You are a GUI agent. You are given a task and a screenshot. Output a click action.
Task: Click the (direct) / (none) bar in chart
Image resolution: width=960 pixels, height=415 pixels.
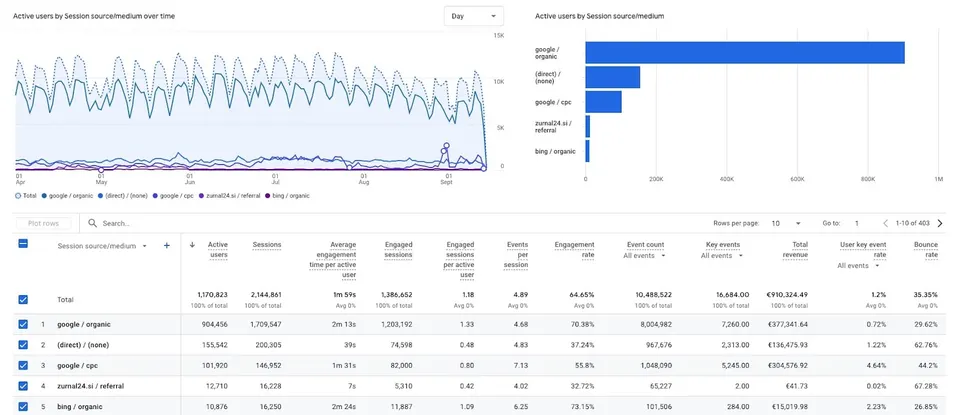tap(613, 77)
